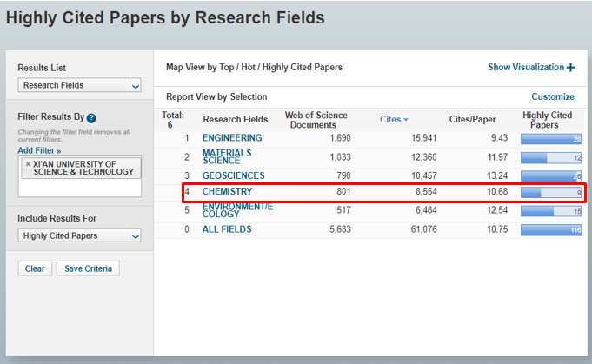Click the Cites sort arrow
The width and height of the screenshot is (592, 364).
tap(406, 120)
